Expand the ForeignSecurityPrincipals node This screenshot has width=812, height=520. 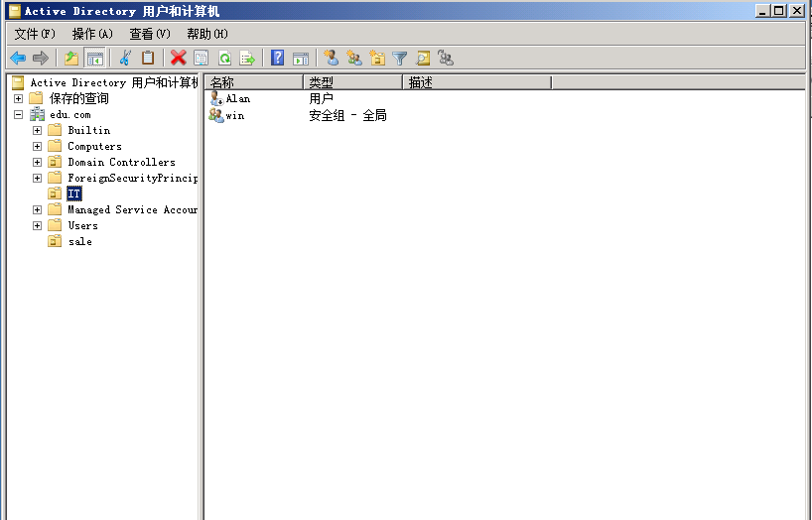(x=38, y=179)
